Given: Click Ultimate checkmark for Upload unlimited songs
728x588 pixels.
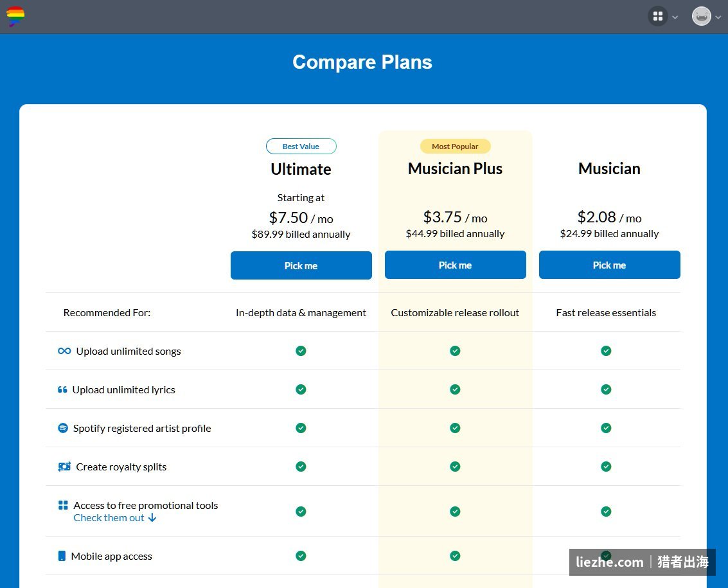Looking at the screenshot, I should click(301, 351).
